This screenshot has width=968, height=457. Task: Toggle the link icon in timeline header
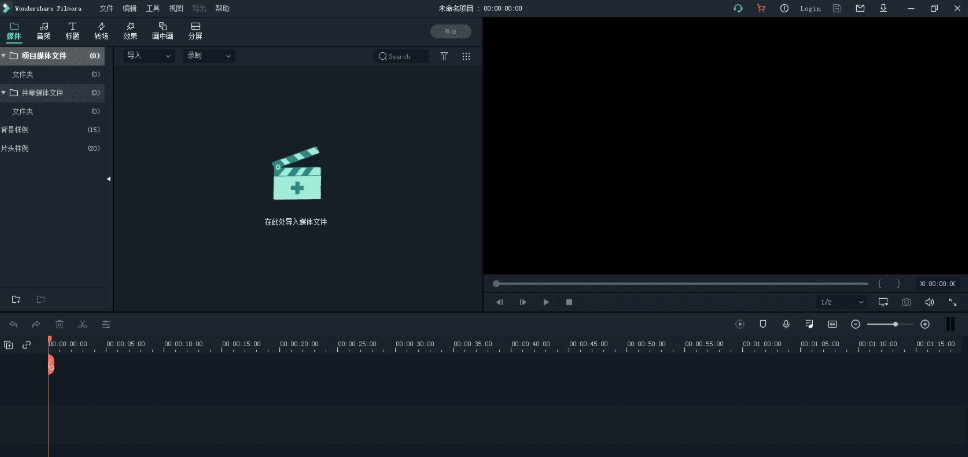click(x=27, y=345)
